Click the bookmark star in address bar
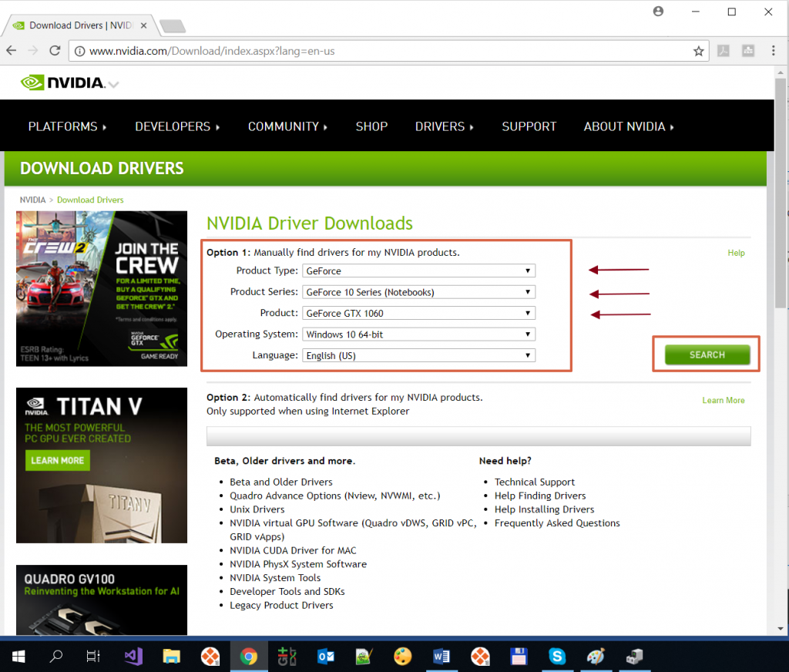 (x=698, y=51)
